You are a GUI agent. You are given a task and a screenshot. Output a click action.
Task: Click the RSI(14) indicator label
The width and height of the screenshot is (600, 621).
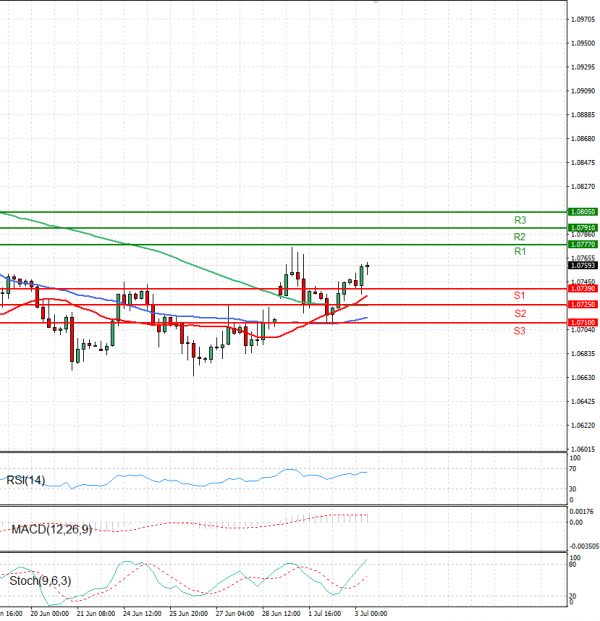(26, 480)
